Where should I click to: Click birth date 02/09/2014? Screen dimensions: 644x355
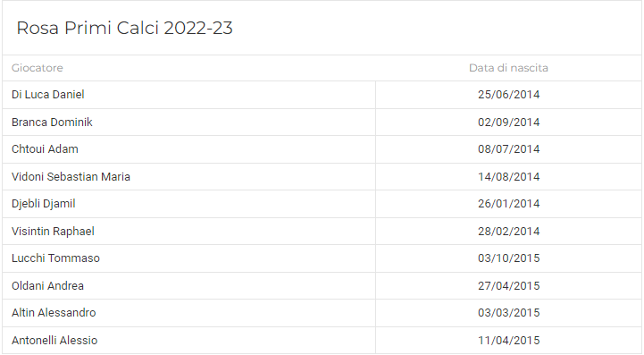pos(508,123)
